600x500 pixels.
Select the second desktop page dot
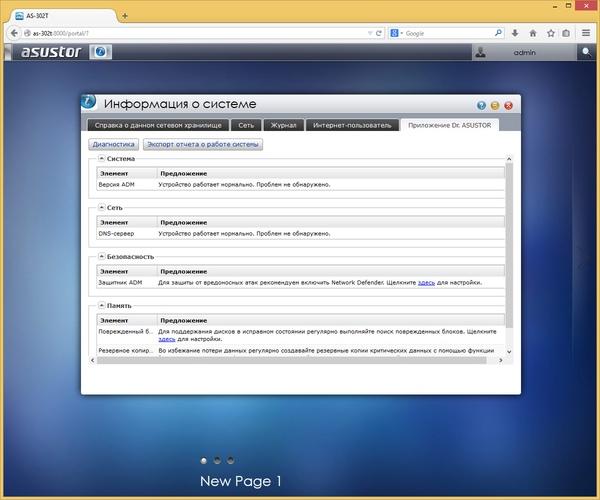217,461
